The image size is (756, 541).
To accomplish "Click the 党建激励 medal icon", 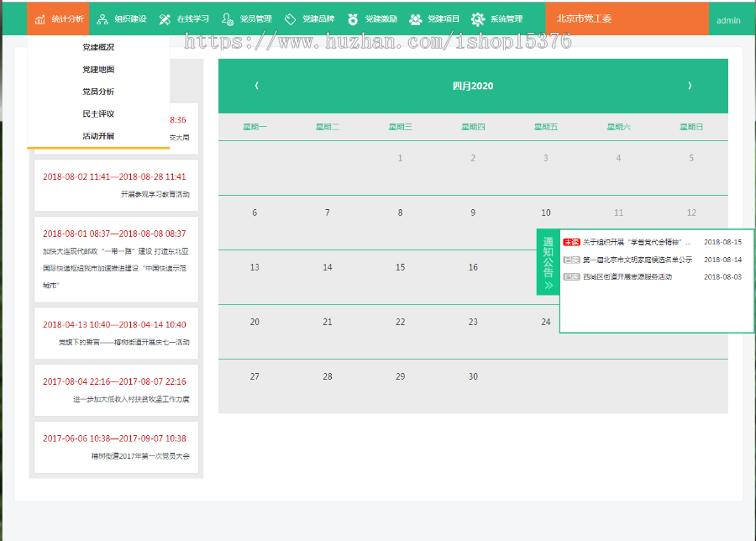I will 353,19.
